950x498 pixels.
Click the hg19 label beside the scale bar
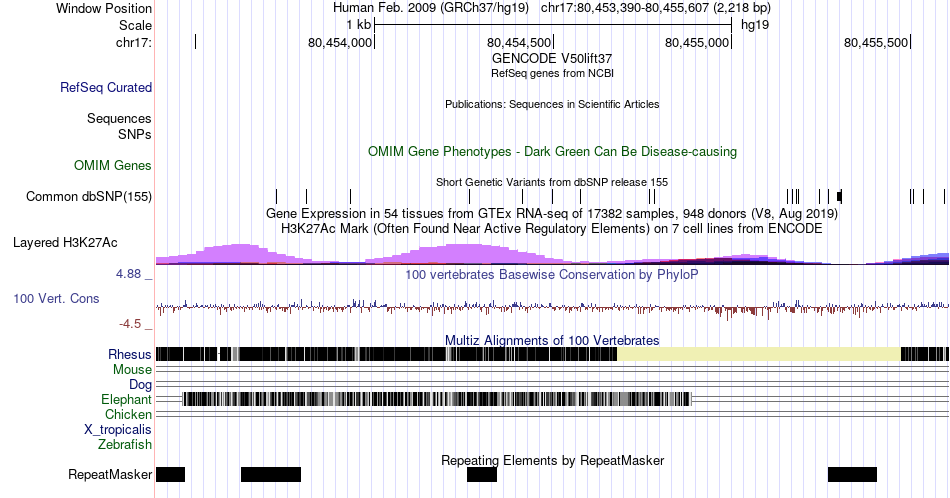[755, 25]
